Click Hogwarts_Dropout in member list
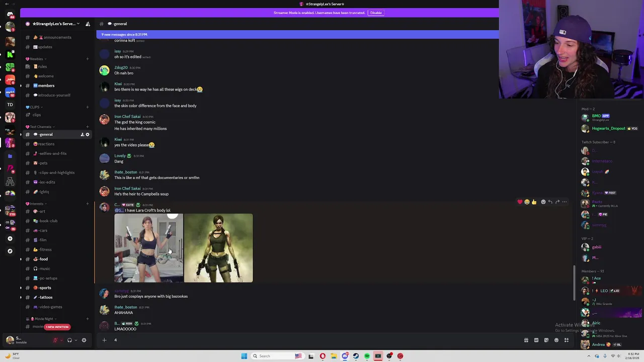644x362 pixels. tap(609, 128)
